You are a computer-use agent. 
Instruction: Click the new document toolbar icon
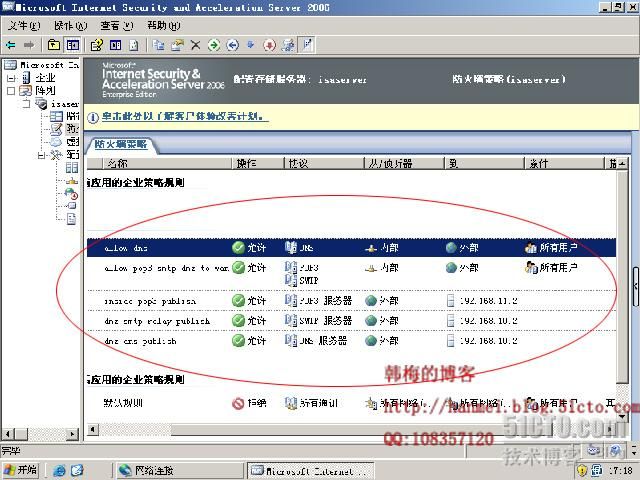click(134, 45)
